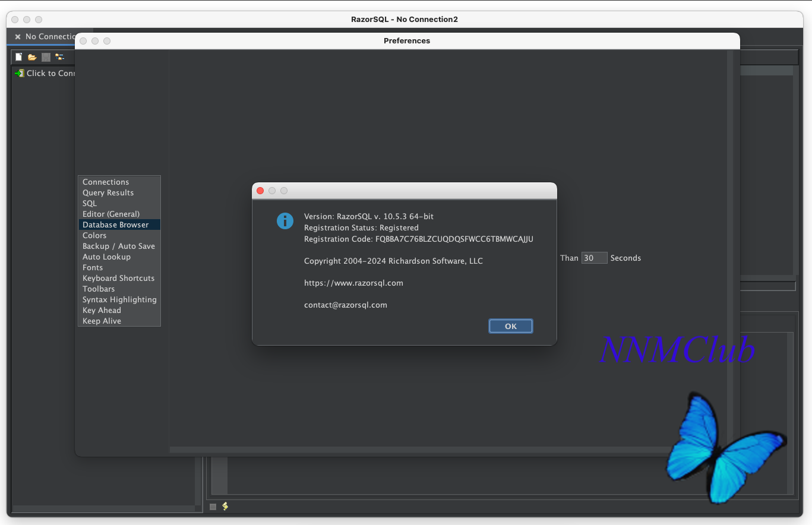Click the grey stop square icon at bottom
Screen dimensions: 812x525
tap(213, 507)
